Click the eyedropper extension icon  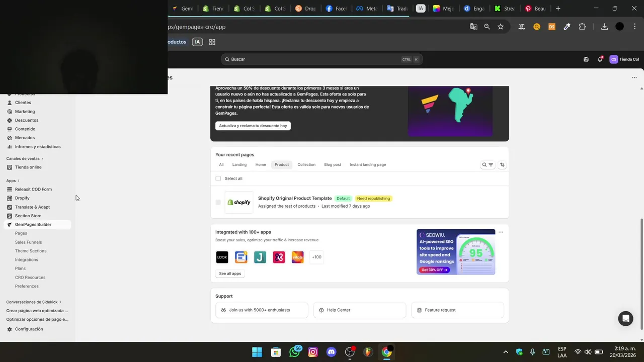point(567,27)
